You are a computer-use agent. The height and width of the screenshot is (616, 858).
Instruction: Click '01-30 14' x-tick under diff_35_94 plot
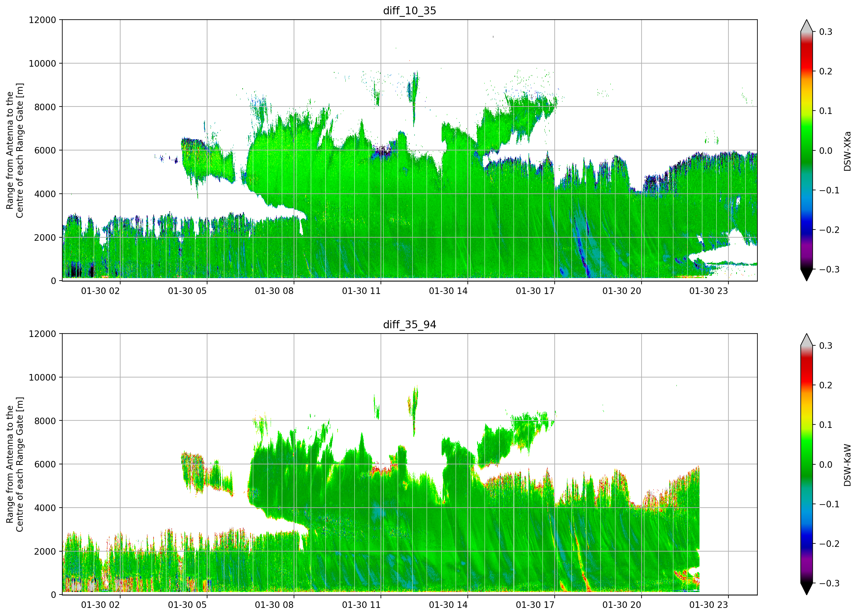click(448, 605)
